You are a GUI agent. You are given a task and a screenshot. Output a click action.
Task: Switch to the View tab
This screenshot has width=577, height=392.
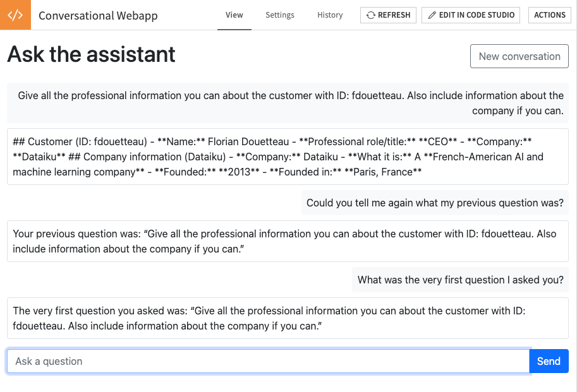pos(234,15)
